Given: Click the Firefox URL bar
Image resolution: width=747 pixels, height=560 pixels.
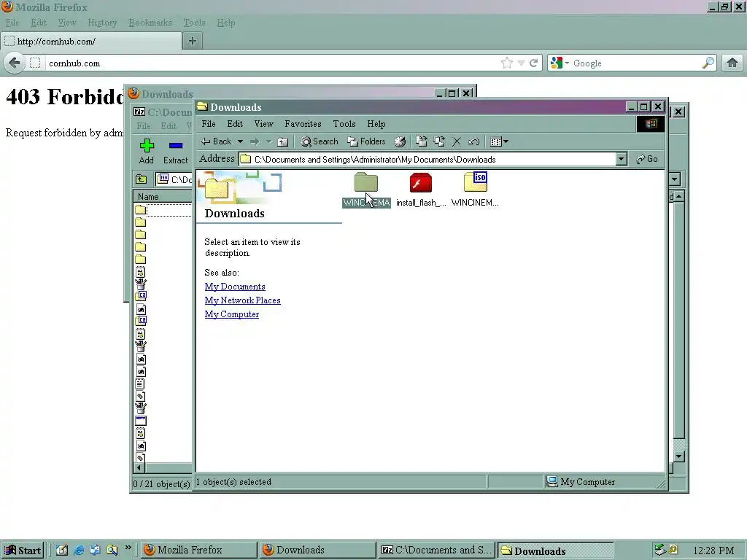Looking at the screenshot, I should pos(271,63).
